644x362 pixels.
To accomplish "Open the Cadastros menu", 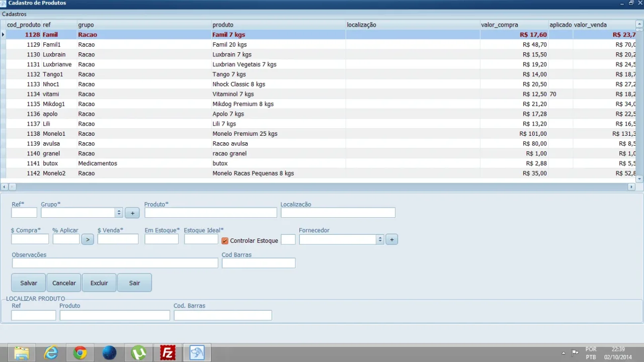I will tap(14, 14).
